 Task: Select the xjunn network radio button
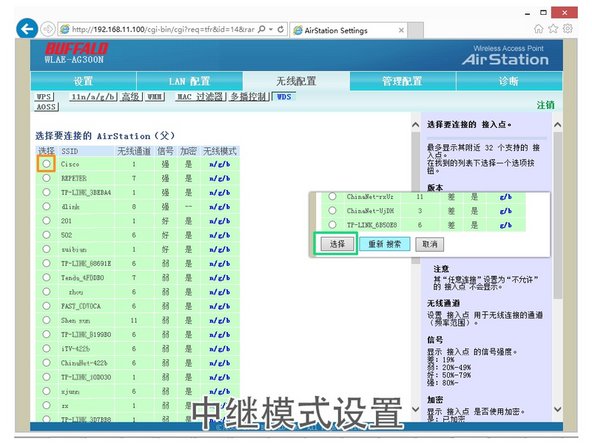46,391
